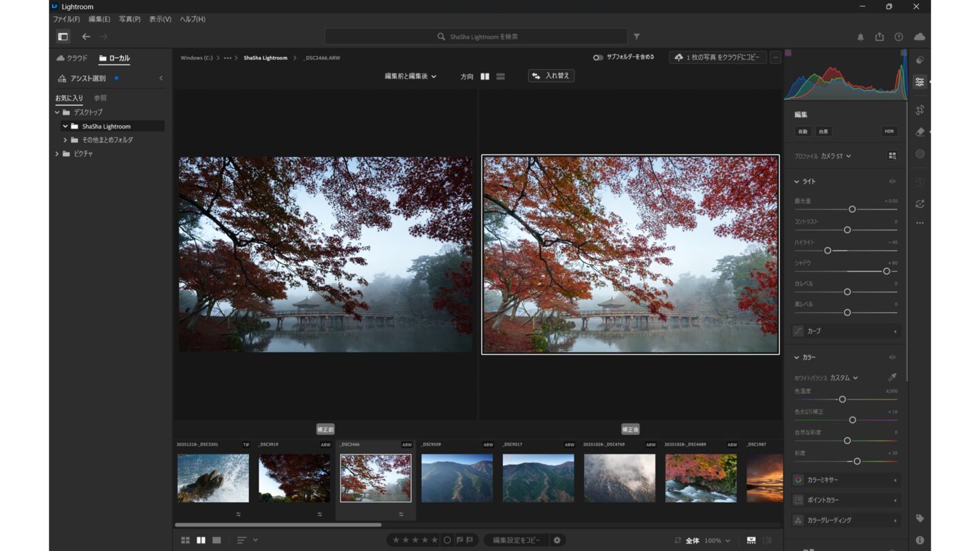This screenshot has width=980, height=551.
Task: Switch to the クラウド tab
Action: pos(72,59)
